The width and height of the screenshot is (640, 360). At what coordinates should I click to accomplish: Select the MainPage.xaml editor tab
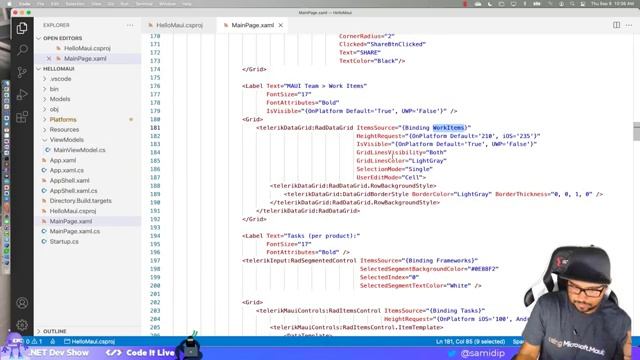point(252,25)
